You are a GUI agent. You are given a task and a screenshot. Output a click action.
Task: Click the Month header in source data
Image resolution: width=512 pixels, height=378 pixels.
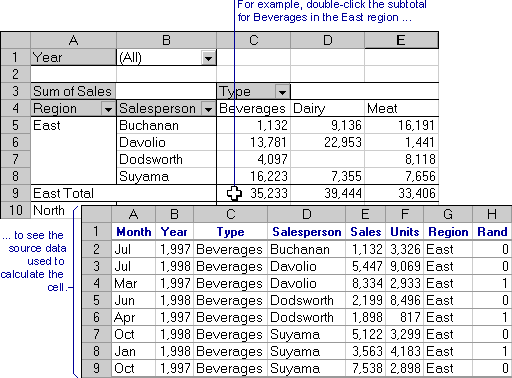(x=133, y=232)
